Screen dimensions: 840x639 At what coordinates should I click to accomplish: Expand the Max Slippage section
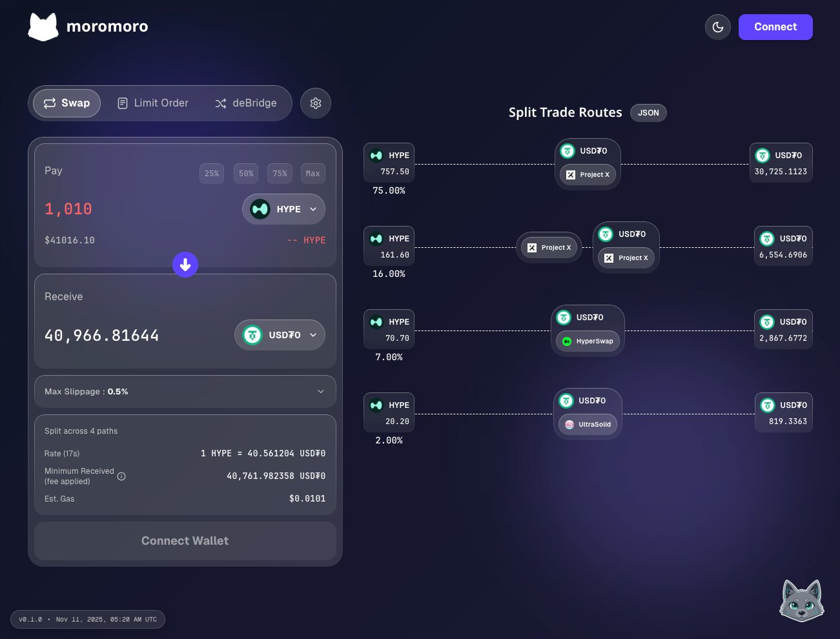185,392
